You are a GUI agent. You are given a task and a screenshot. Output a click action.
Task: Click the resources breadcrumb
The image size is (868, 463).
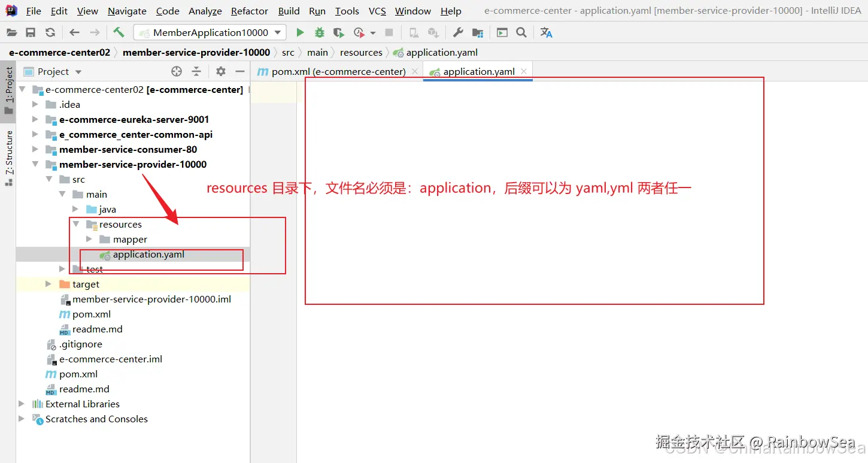pos(361,52)
